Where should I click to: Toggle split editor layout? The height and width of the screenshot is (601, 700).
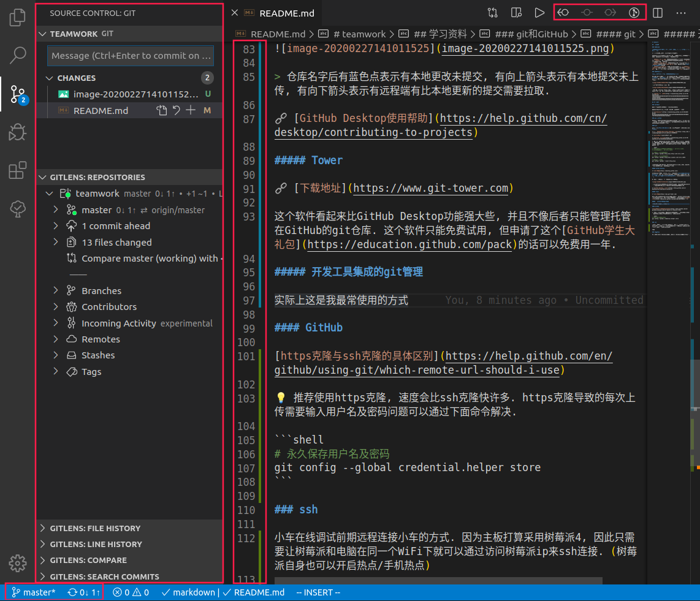point(658,12)
